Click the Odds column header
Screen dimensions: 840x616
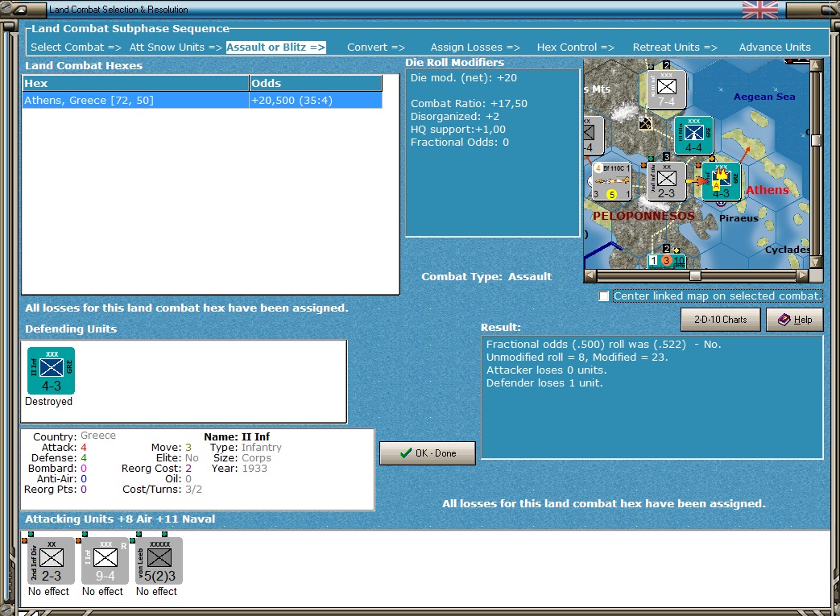[316, 83]
